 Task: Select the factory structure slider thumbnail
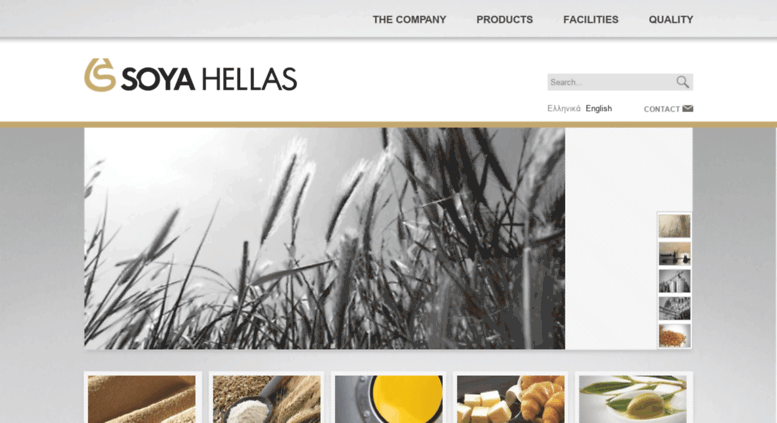[674, 308]
